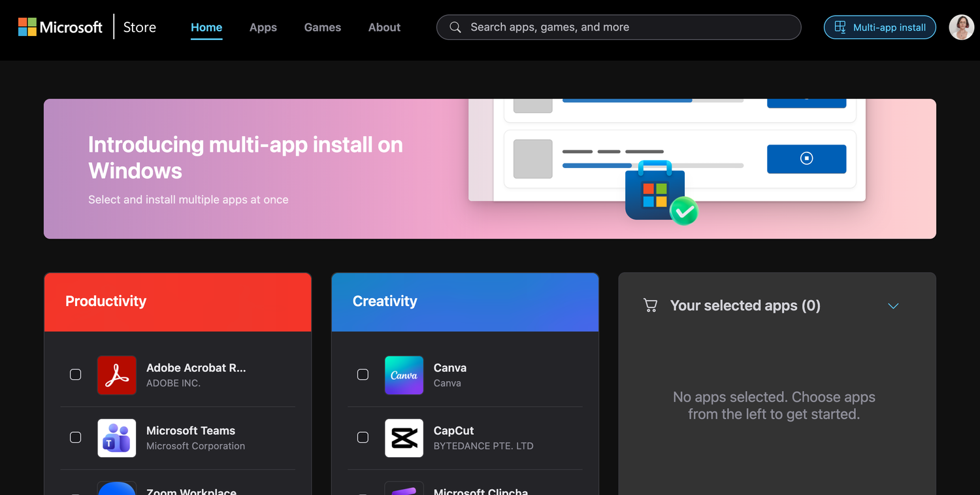Click the CapCut app icon
The height and width of the screenshot is (495, 980).
404,437
